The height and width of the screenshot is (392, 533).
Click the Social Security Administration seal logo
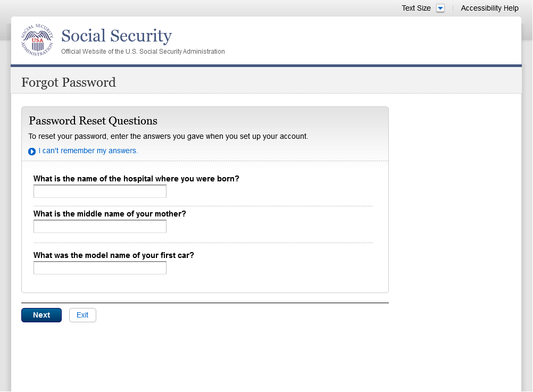click(x=37, y=40)
